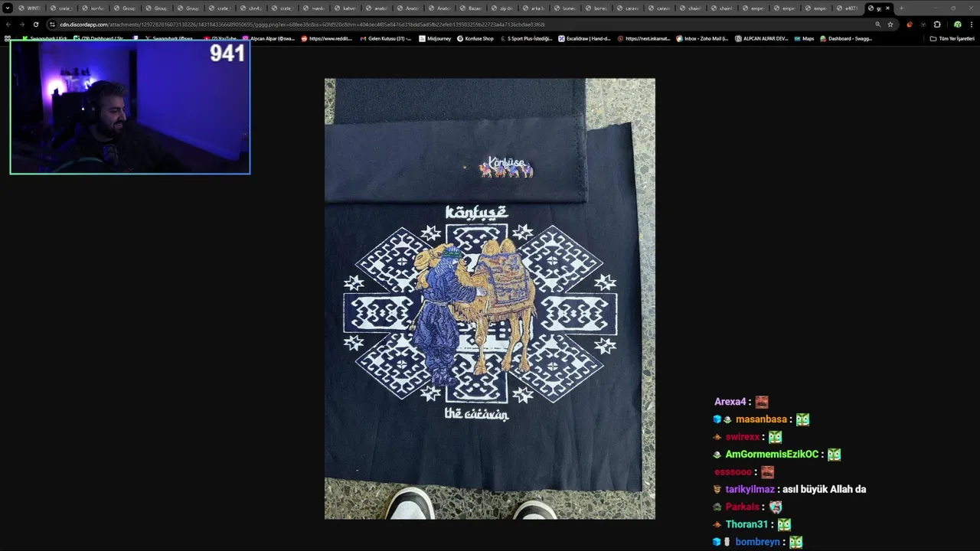980x551 pixels.
Task: Focus the cdn.discordapp.com address bar
Action: [459, 24]
